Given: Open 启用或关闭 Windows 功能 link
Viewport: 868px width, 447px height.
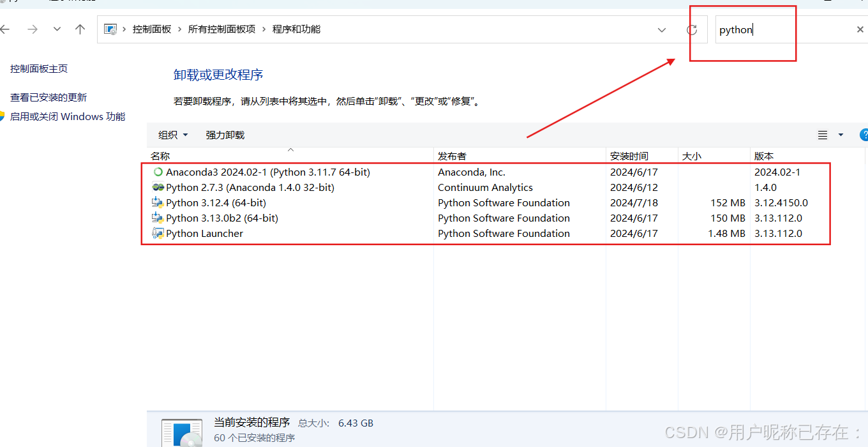Looking at the screenshot, I should click(68, 117).
